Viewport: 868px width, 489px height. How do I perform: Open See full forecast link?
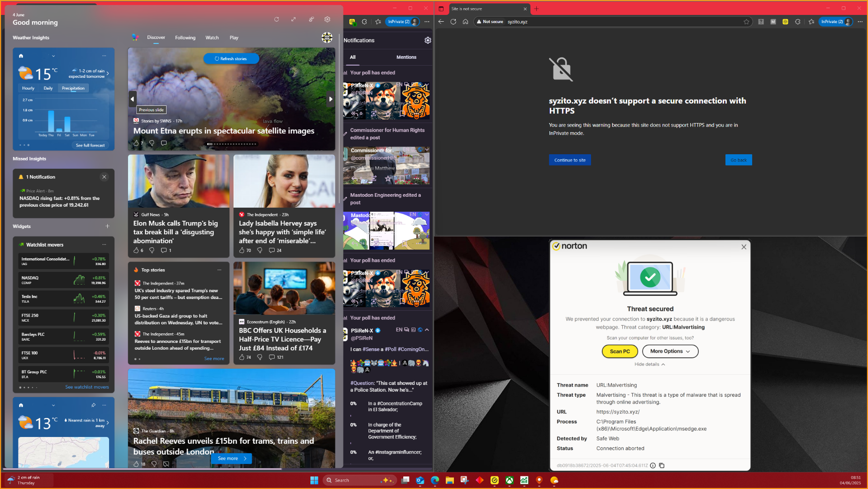(x=90, y=146)
